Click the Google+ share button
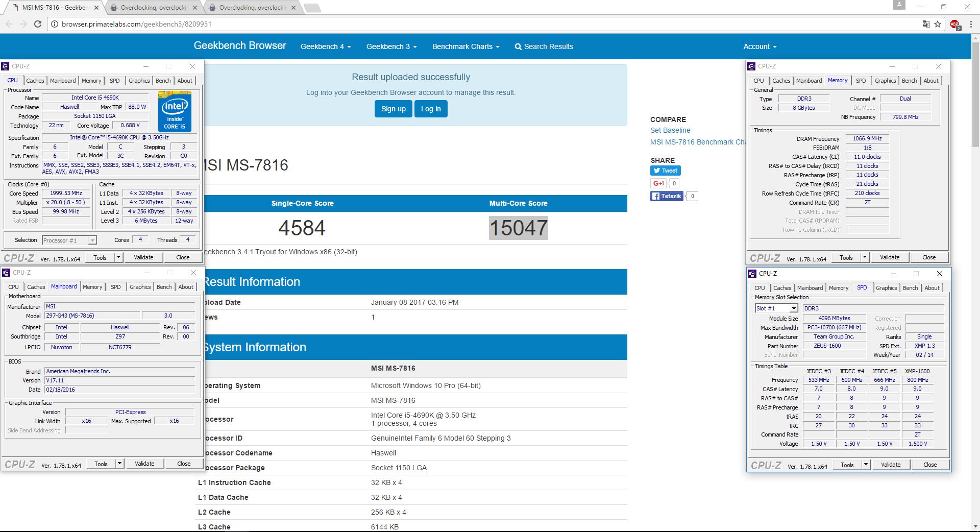Image resolution: width=980 pixels, height=532 pixels. pyautogui.click(x=658, y=183)
